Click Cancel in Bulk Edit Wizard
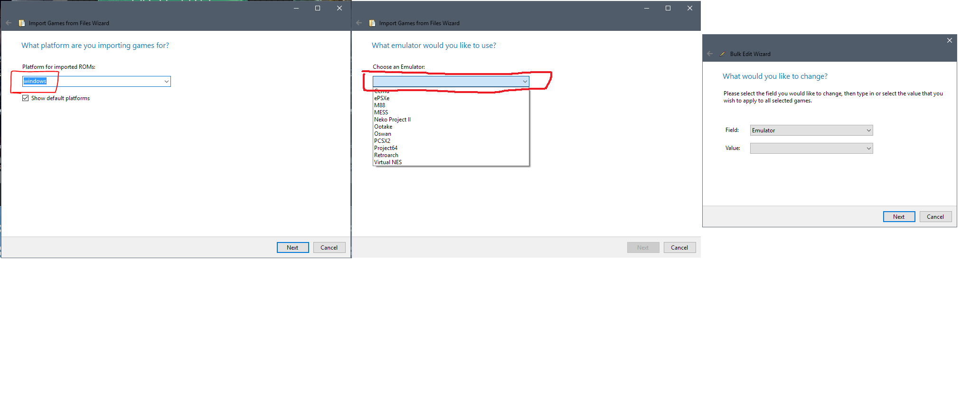 coord(935,216)
